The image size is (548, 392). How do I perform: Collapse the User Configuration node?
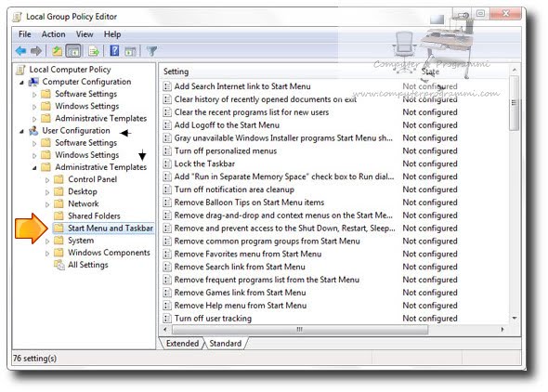coord(21,131)
